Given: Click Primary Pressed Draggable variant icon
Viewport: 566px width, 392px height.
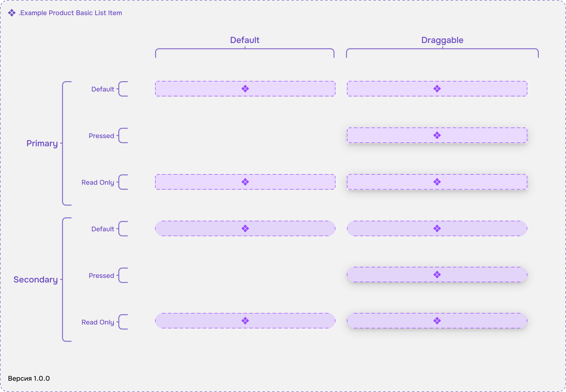Looking at the screenshot, I should click(437, 135).
